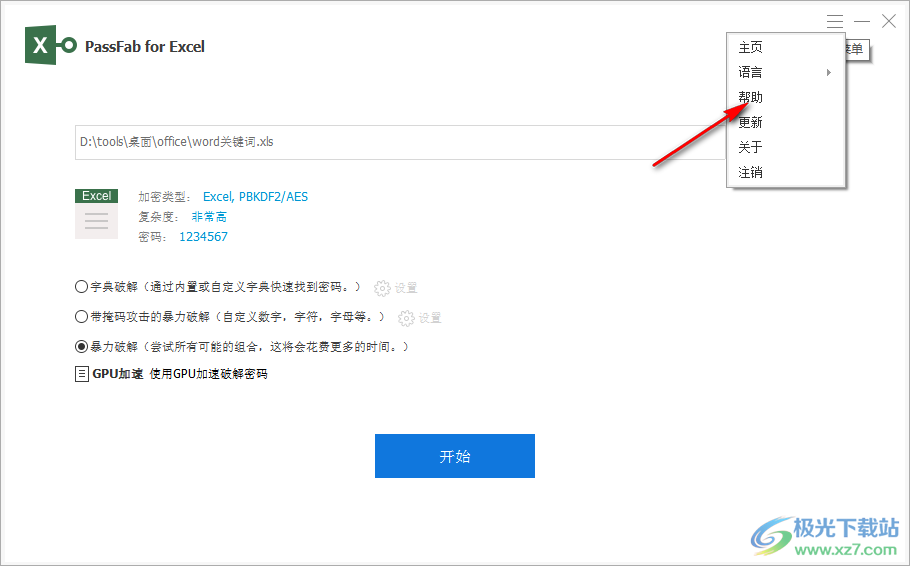Select brute force (暴力破解) radio button
Viewport: 910px width, 566px height.
[x=81, y=347]
